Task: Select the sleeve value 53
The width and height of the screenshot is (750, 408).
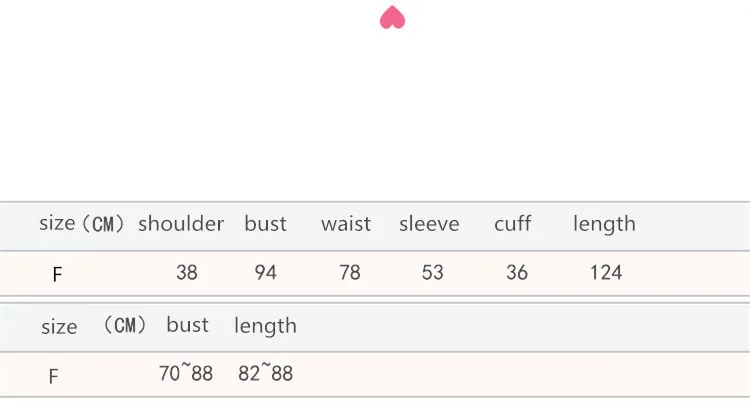Action: (x=432, y=273)
